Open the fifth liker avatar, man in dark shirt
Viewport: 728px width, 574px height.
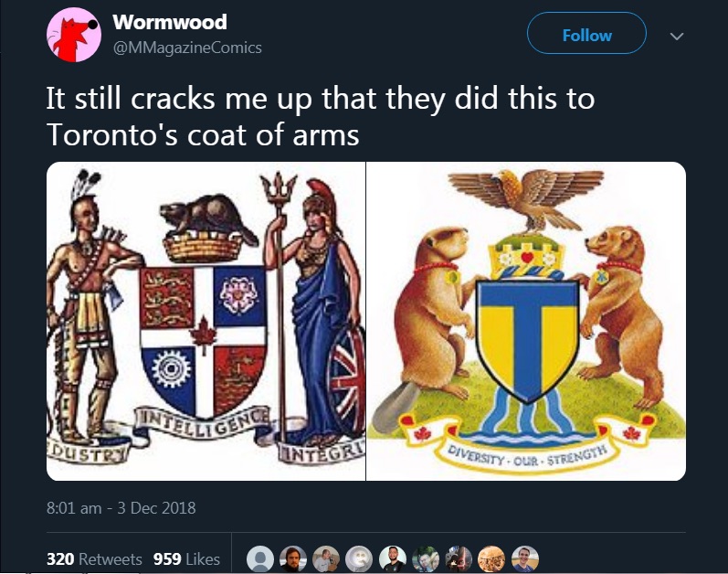tap(393, 558)
